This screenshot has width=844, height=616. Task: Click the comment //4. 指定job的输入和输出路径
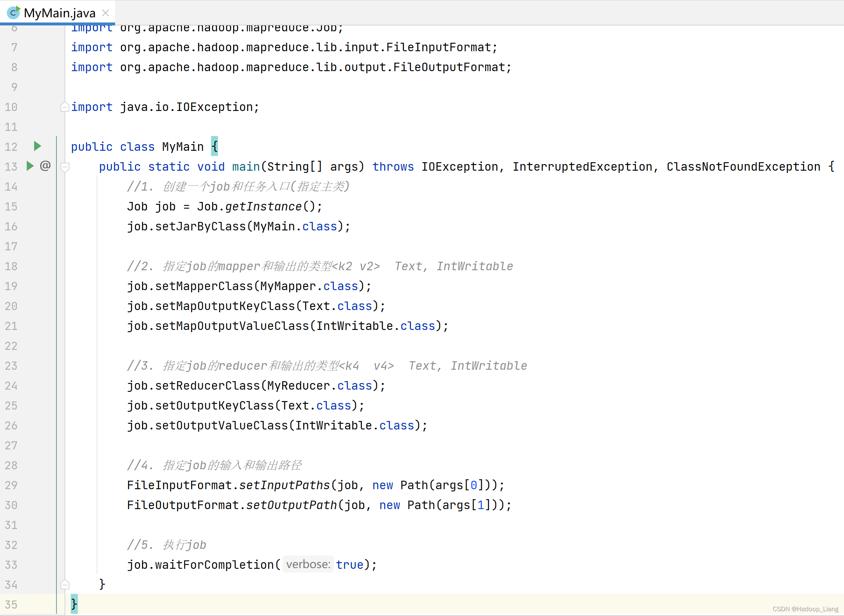(x=214, y=465)
